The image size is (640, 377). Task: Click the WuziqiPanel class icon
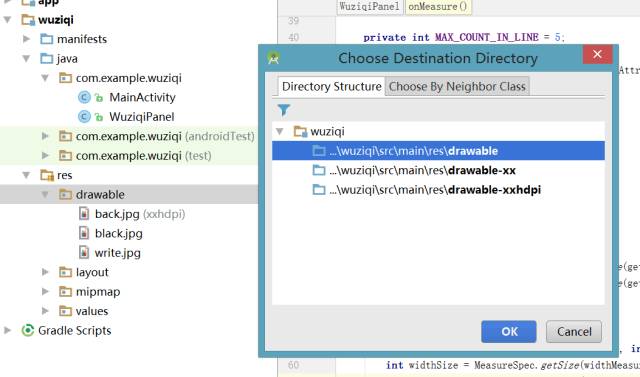click(x=84, y=117)
